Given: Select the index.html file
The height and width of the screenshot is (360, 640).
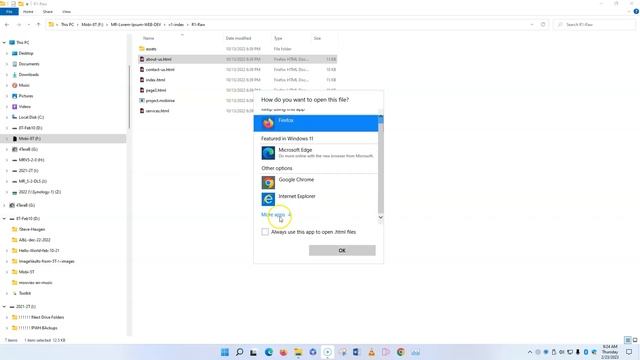Looking at the screenshot, I should 155,80.
